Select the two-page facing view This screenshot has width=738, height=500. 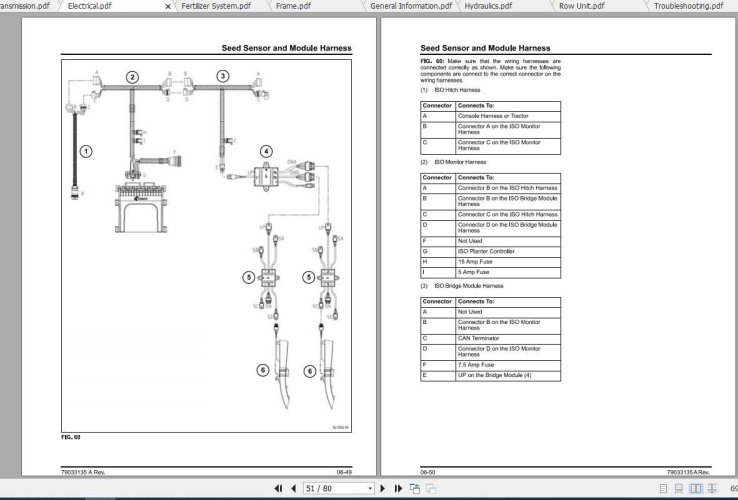pyautogui.click(x=696, y=489)
